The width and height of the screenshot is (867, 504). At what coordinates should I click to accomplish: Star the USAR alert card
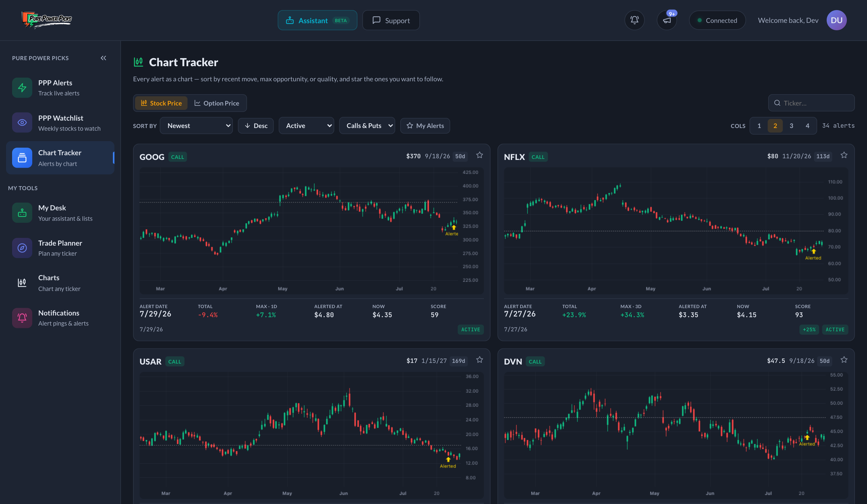[x=479, y=360]
